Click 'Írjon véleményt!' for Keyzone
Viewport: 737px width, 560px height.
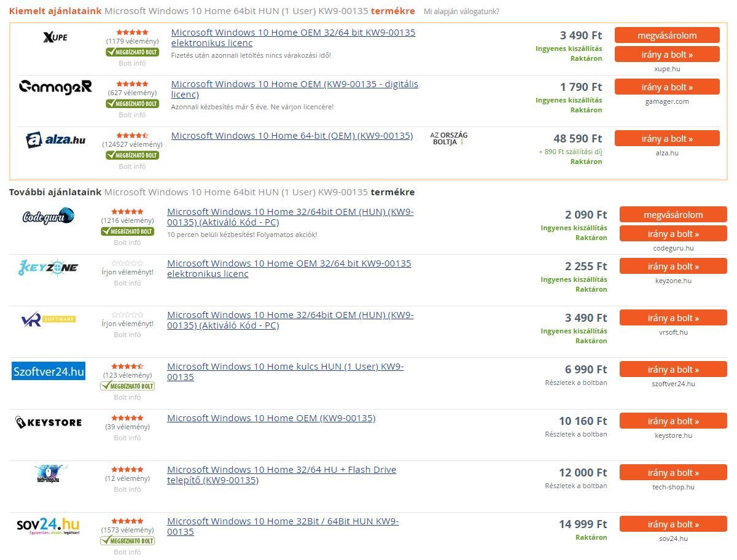(127, 272)
